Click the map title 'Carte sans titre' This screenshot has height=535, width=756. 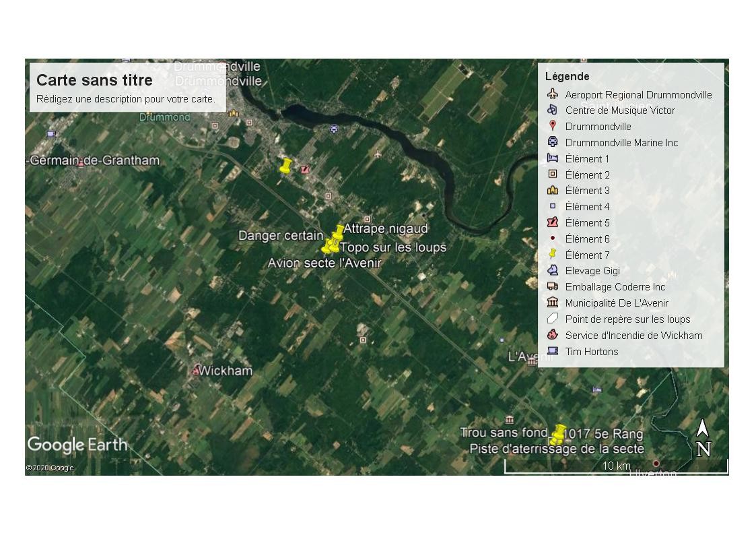94,80
